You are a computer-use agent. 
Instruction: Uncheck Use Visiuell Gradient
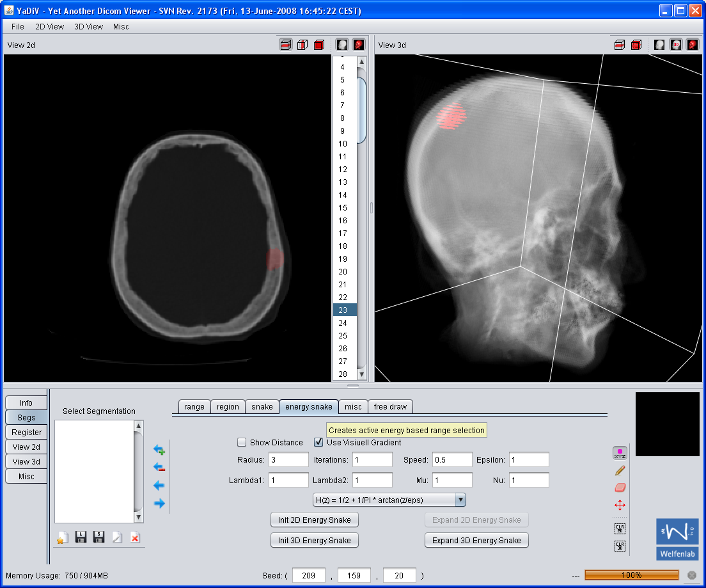pyautogui.click(x=318, y=442)
